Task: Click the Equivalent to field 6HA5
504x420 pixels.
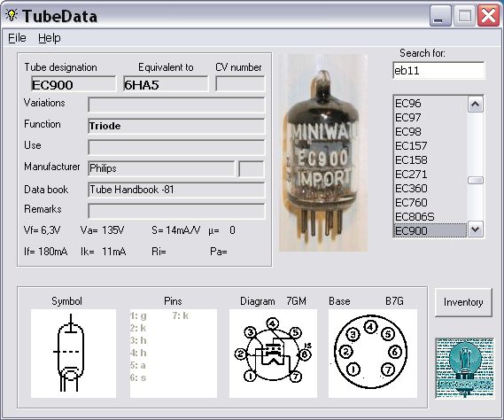Action: (166, 84)
